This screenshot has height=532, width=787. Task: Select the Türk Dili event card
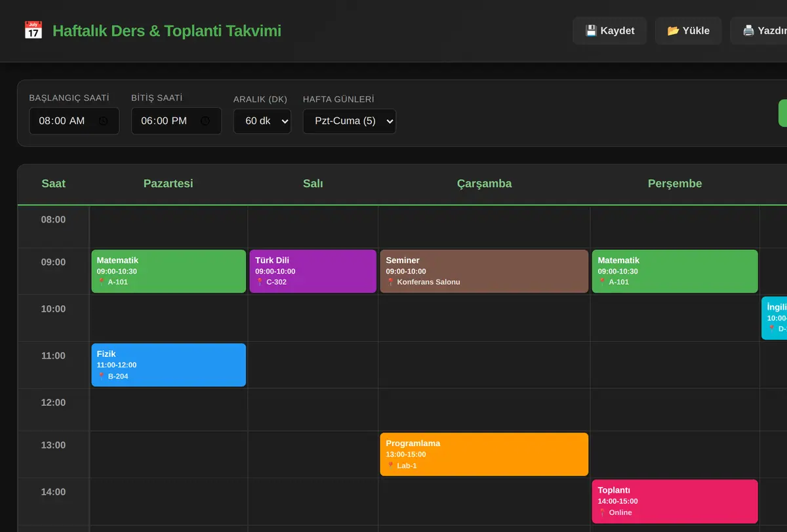coord(313,271)
